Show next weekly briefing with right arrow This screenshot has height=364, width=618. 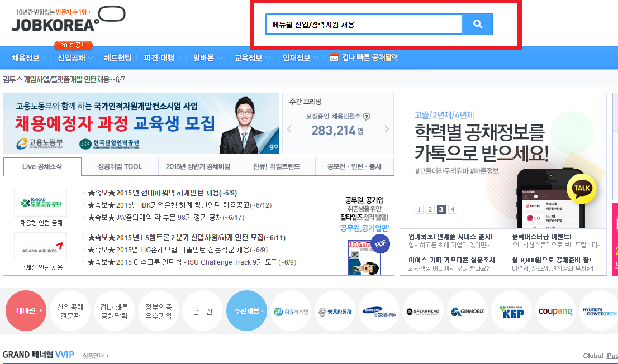pos(387,129)
